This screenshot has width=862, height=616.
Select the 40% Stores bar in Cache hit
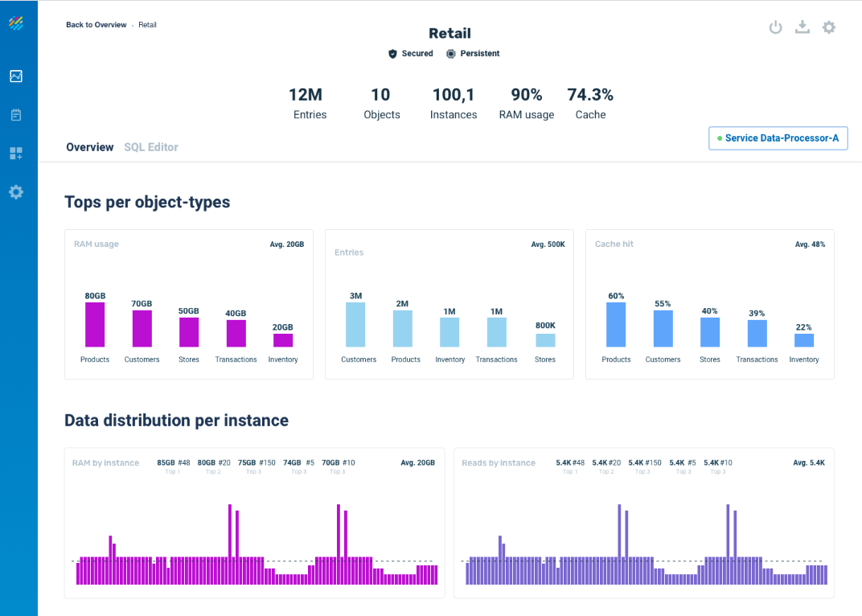[x=710, y=332]
